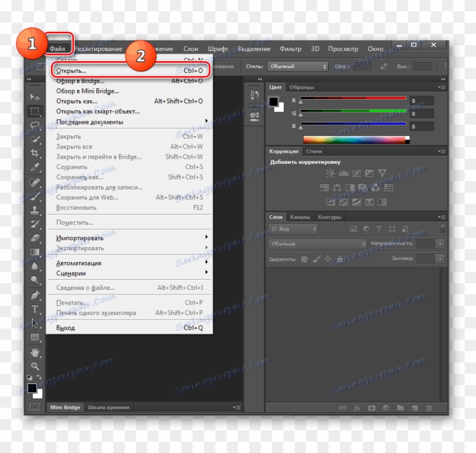Select the Path Selection tool
Image resolution: width=476 pixels, height=453 pixels.
pyautogui.click(x=35, y=323)
